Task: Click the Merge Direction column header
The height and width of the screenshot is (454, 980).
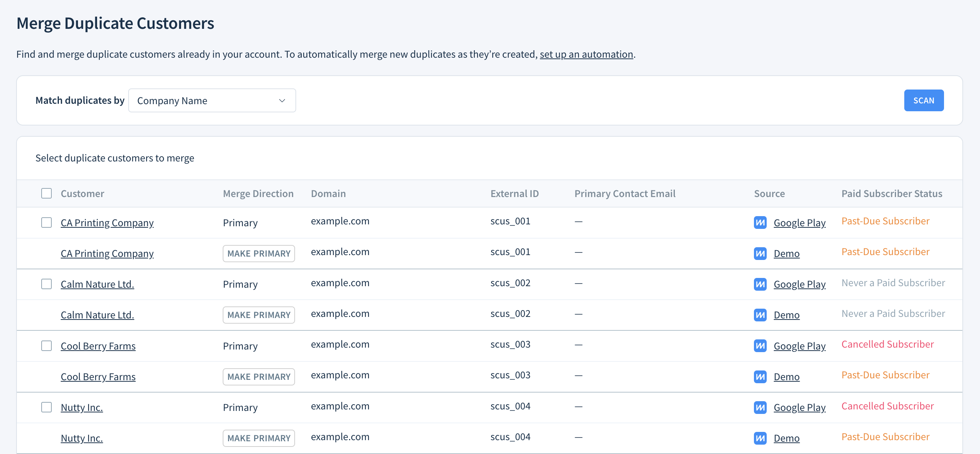Action: pyautogui.click(x=258, y=193)
